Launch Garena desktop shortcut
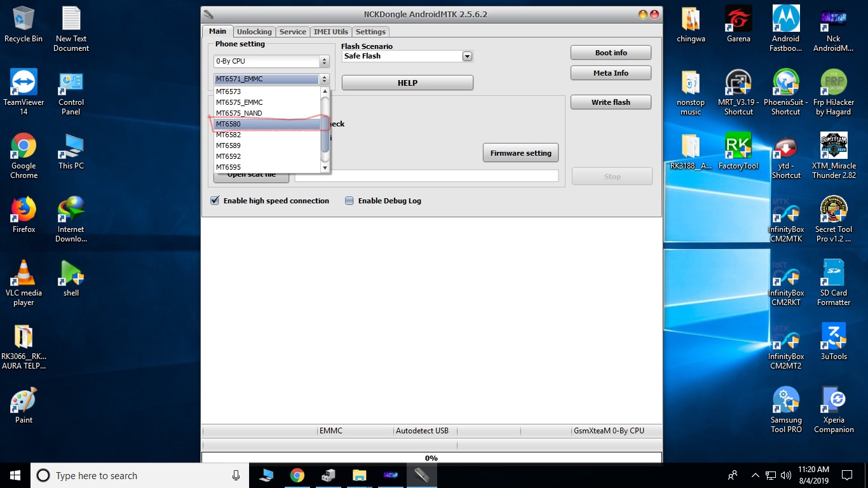868x488 pixels. [x=738, y=24]
